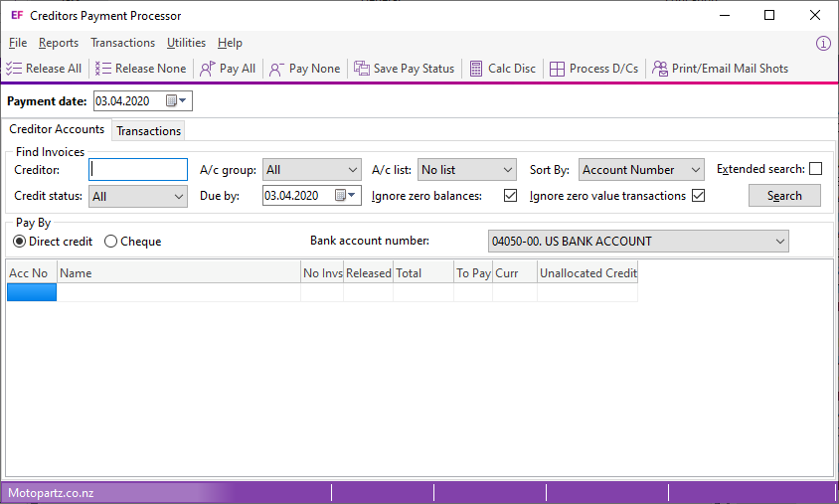This screenshot has height=504, width=839.
Task: Switch to the Transactions tab
Action: click(x=149, y=131)
